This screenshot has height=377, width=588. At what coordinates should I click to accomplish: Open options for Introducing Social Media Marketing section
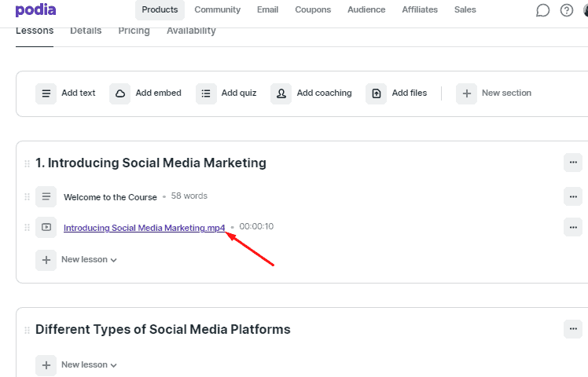pos(573,163)
